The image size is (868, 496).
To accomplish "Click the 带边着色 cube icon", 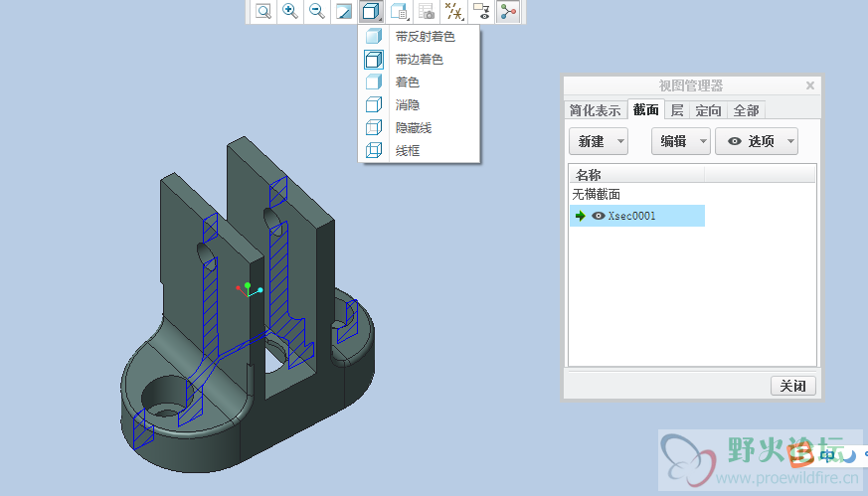I will click(374, 60).
